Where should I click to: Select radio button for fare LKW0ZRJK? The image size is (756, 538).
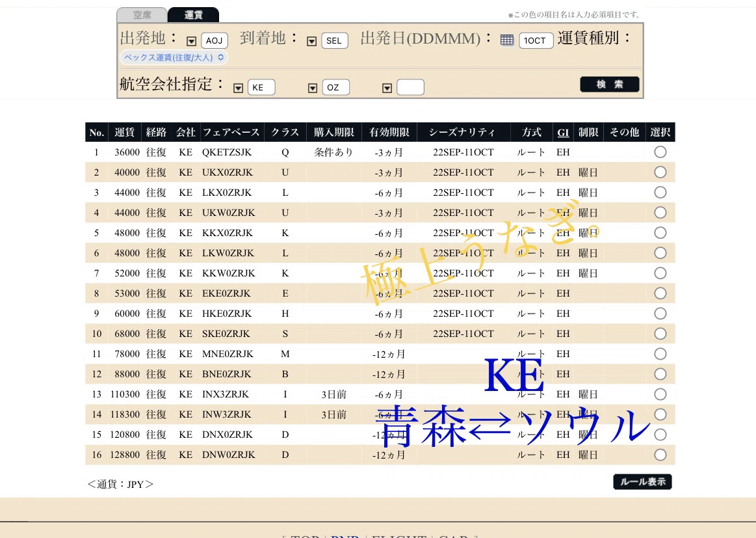coord(660,253)
